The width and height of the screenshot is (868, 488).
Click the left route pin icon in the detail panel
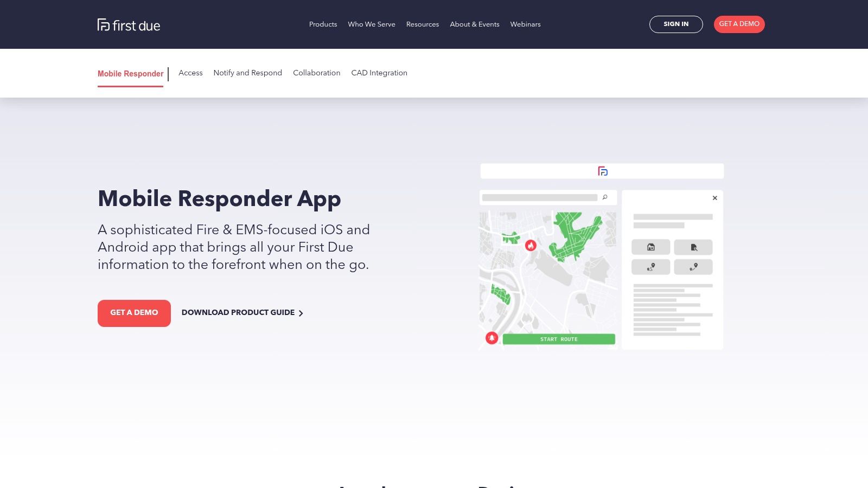point(650,267)
